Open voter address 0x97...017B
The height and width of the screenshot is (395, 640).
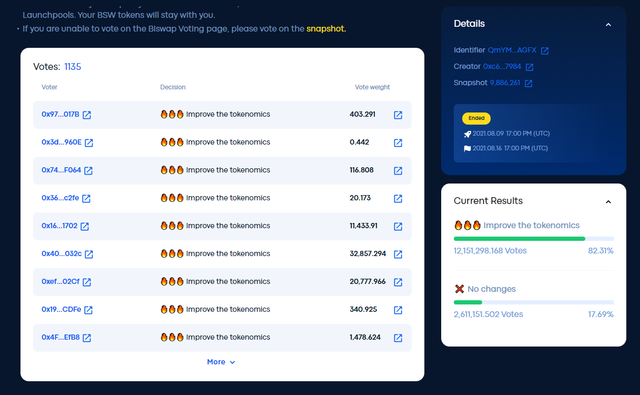pyautogui.click(x=60, y=114)
